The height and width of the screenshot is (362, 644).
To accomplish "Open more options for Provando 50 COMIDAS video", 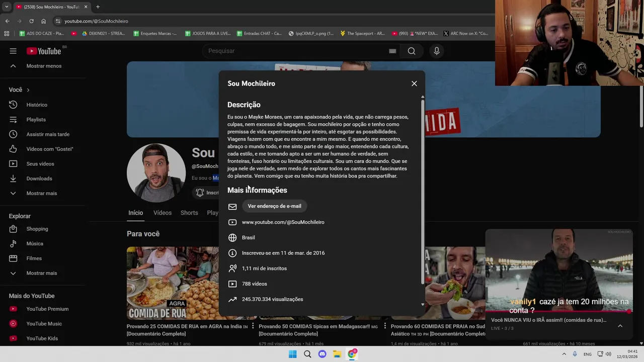I will coord(385,326).
